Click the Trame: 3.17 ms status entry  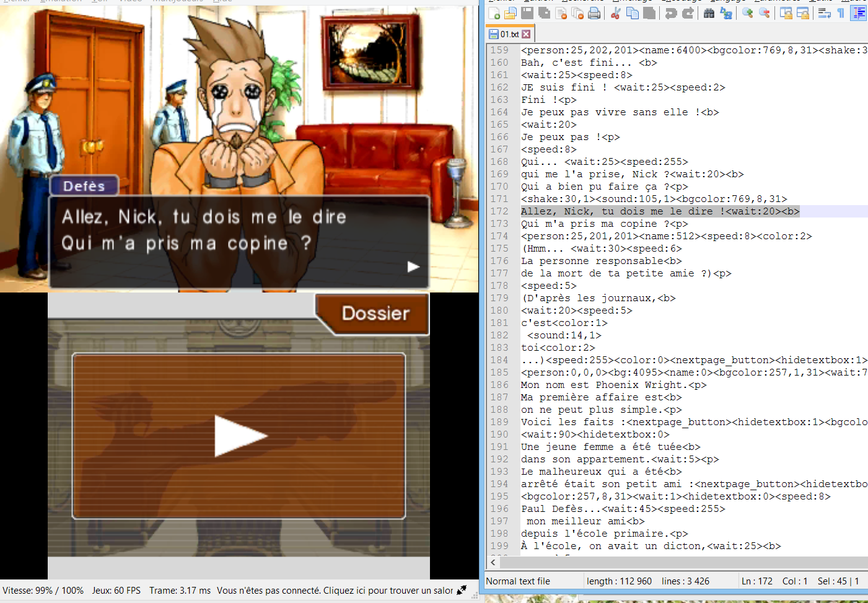point(180,591)
